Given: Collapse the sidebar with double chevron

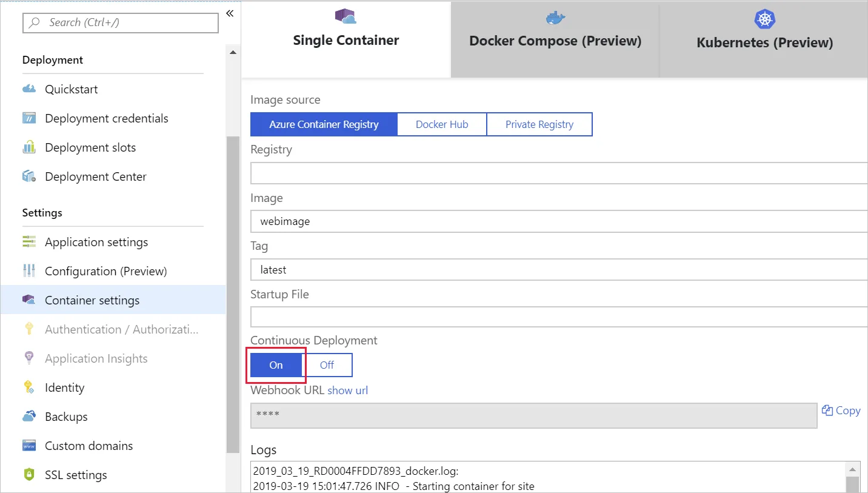Looking at the screenshot, I should pyautogui.click(x=230, y=13).
